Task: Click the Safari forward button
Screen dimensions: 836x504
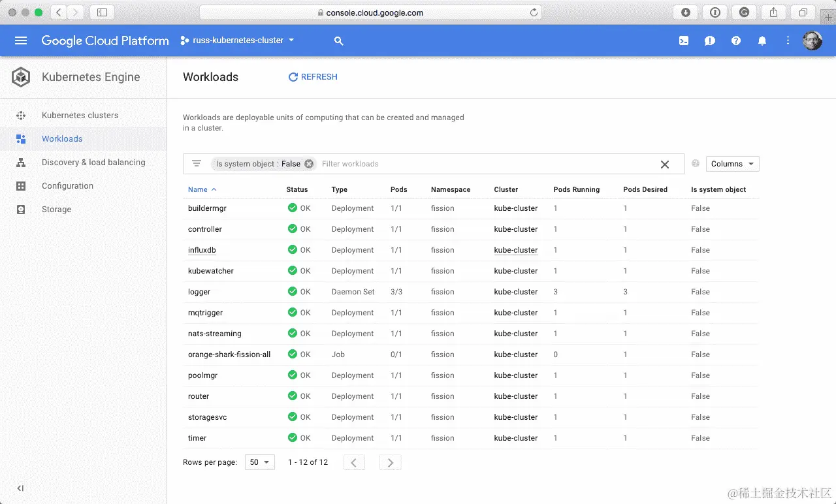Action: [76, 12]
